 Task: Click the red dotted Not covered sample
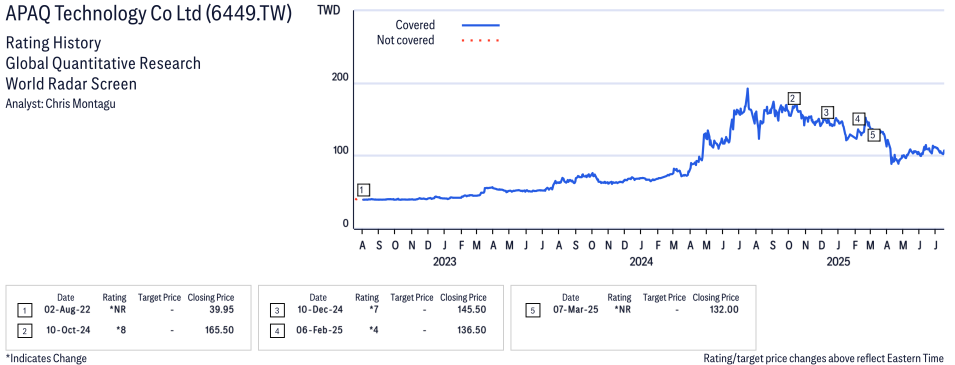point(481,41)
